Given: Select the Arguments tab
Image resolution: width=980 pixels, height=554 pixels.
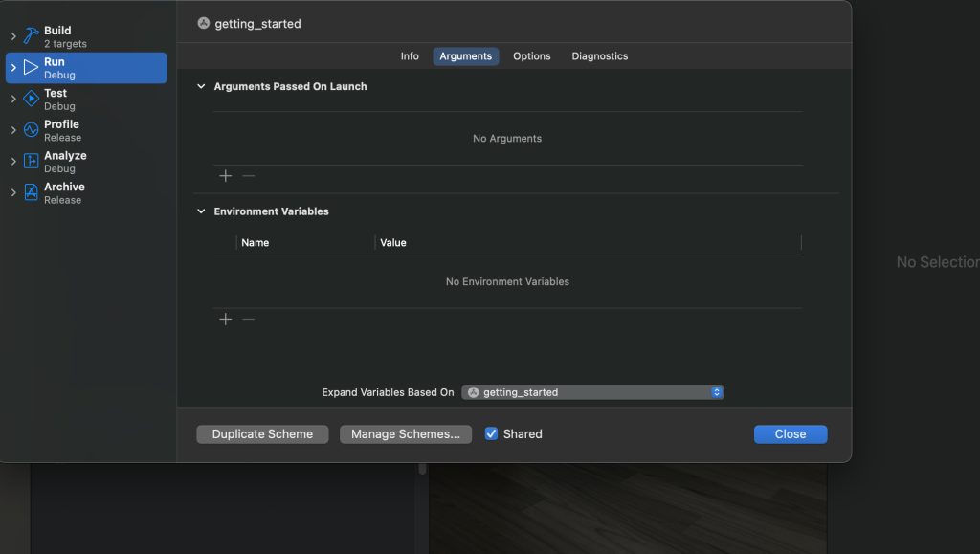Looking at the screenshot, I should 466,56.
